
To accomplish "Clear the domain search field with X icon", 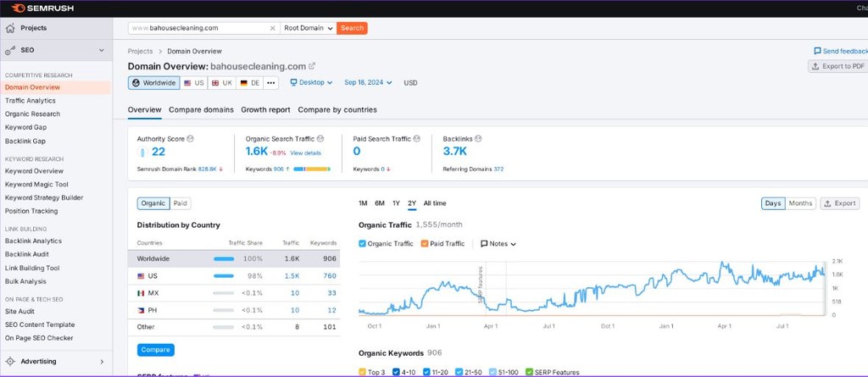I will 272,28.
